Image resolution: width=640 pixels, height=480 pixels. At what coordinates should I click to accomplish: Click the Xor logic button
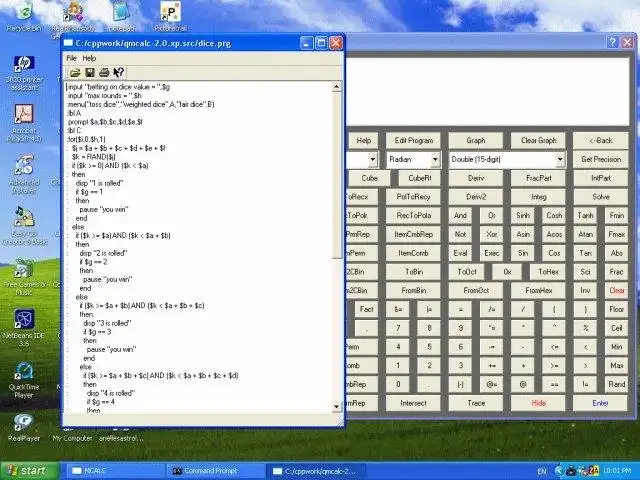tap(491, 234)
